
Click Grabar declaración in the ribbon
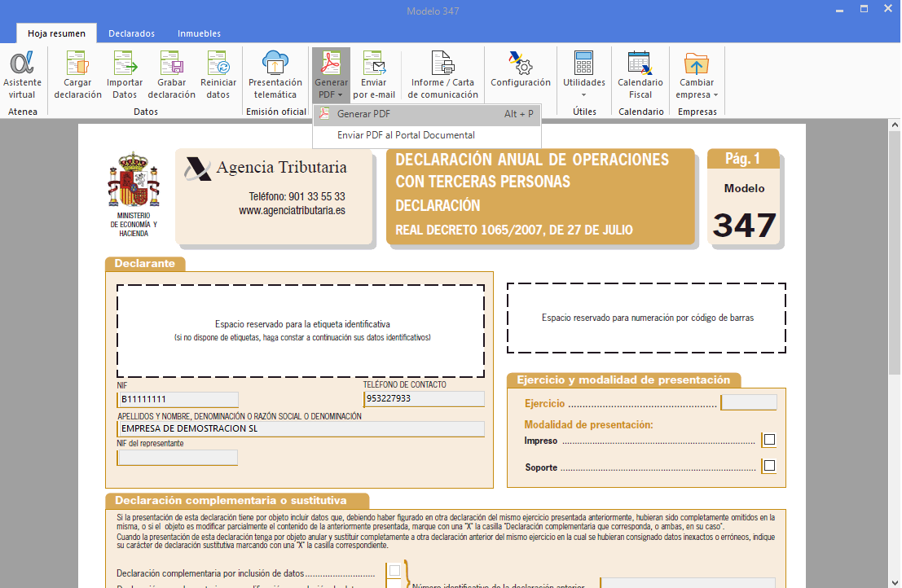pyautogui.click(x=171, y=73)
